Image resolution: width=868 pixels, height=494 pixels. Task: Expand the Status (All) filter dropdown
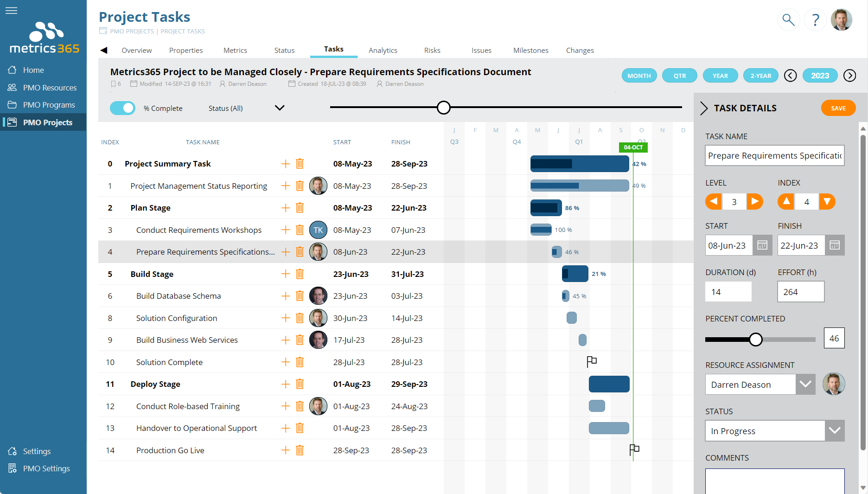280,108
